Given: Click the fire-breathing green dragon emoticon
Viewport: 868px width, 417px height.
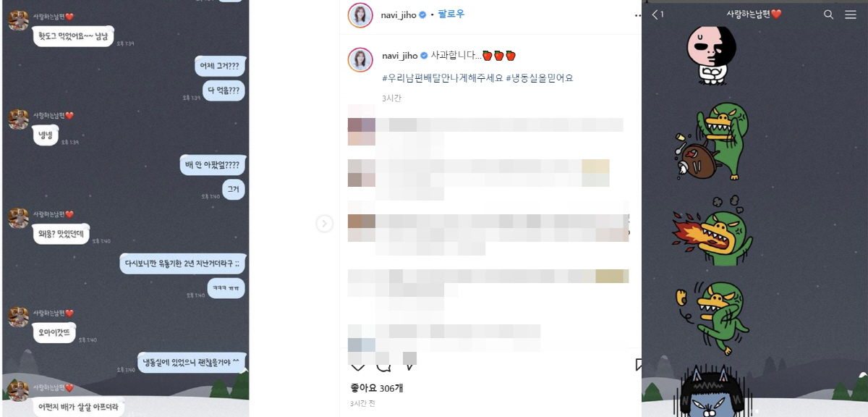Looking at the screenshot, I should point(712,233).
